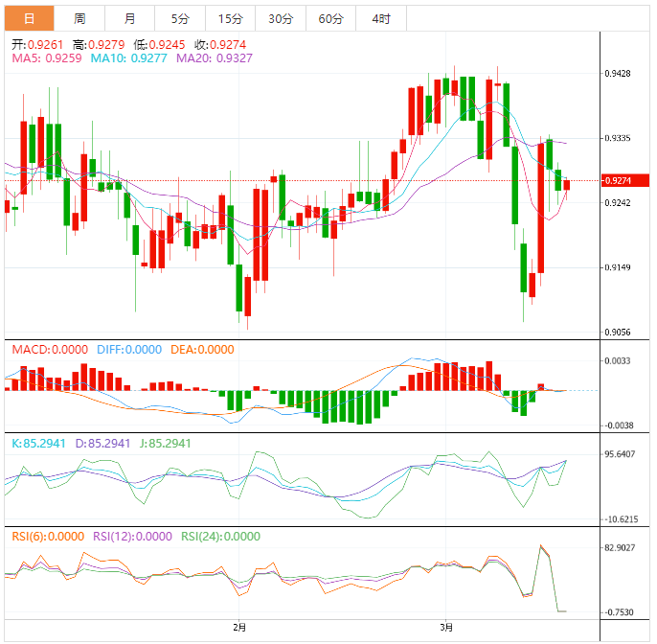Switch to the 月 monthly tab
Image resolution: width=657 pixels, height=644 pixels.
[x=130, y=18]
